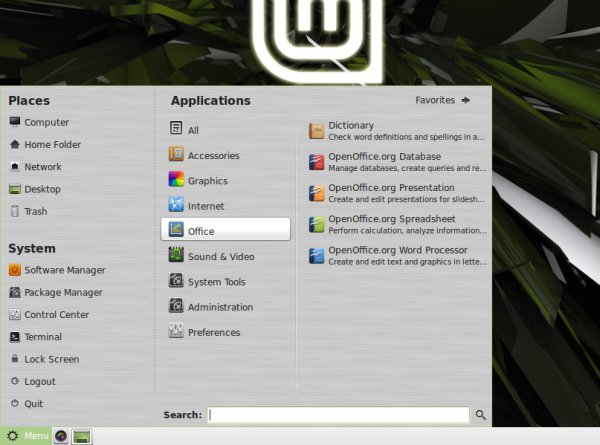
Task: Open Trash label in Places
Action: tap(36, 211)
